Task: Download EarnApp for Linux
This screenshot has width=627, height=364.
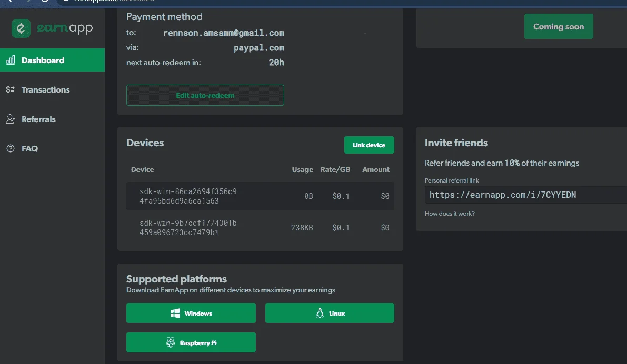Action: point(330,313)
